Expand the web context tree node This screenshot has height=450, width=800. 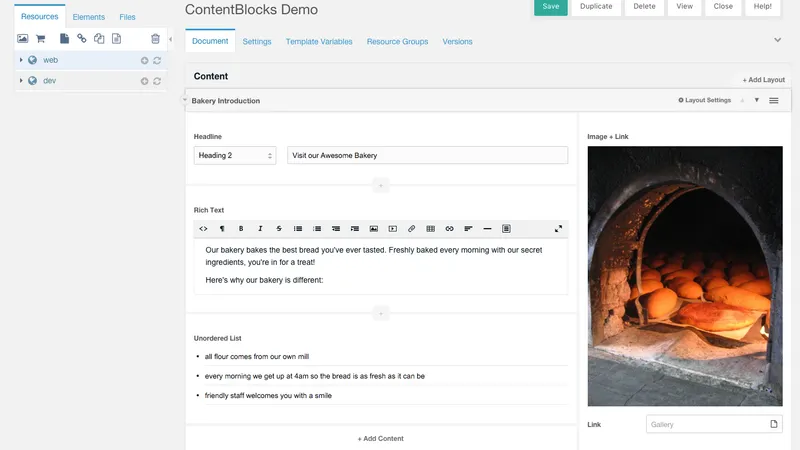21,60
